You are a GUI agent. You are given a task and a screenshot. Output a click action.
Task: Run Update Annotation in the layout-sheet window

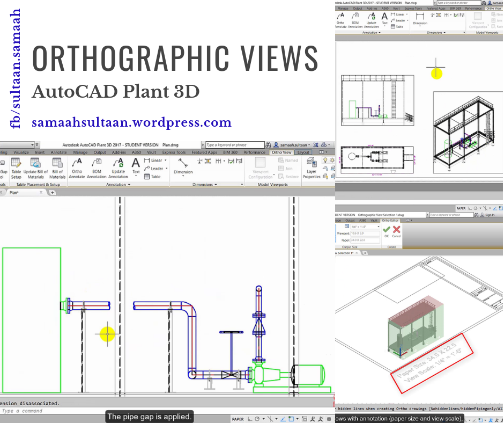click(x=371, y=20)
